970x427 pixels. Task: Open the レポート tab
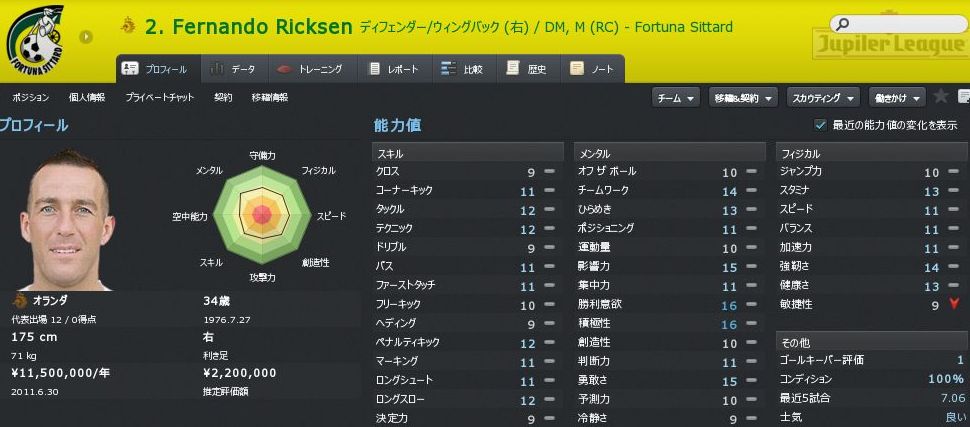394,69
